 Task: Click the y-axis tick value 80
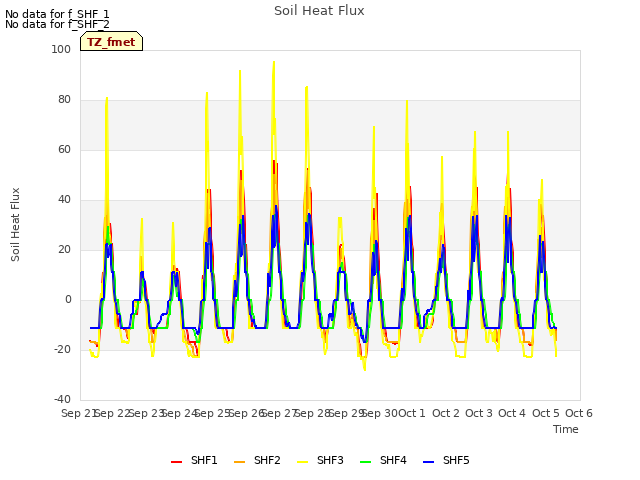(x=64, y=100)
